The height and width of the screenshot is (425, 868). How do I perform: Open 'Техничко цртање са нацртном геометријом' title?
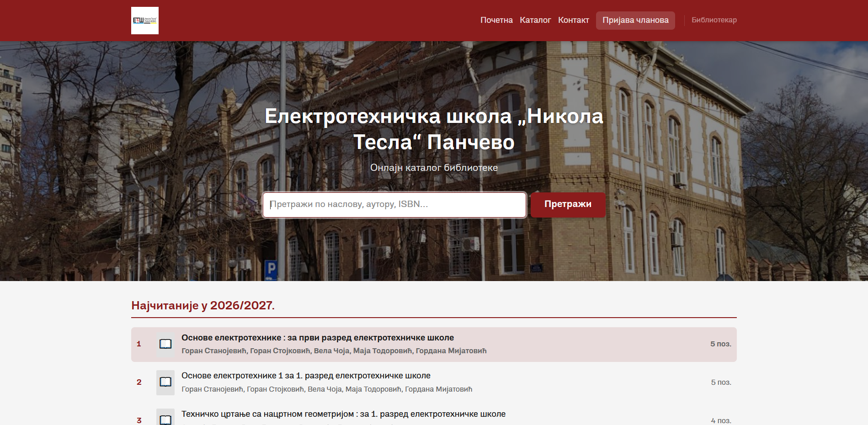click(343, 414)
